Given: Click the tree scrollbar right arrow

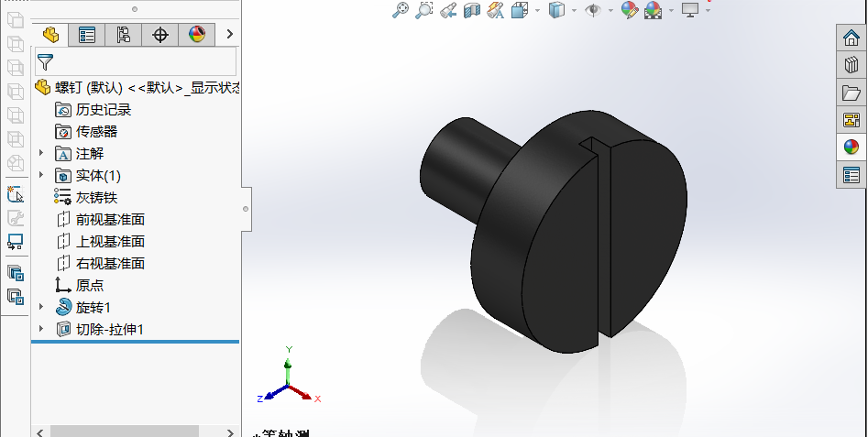Looking at the screenshot, I should [x=231, y=432].
